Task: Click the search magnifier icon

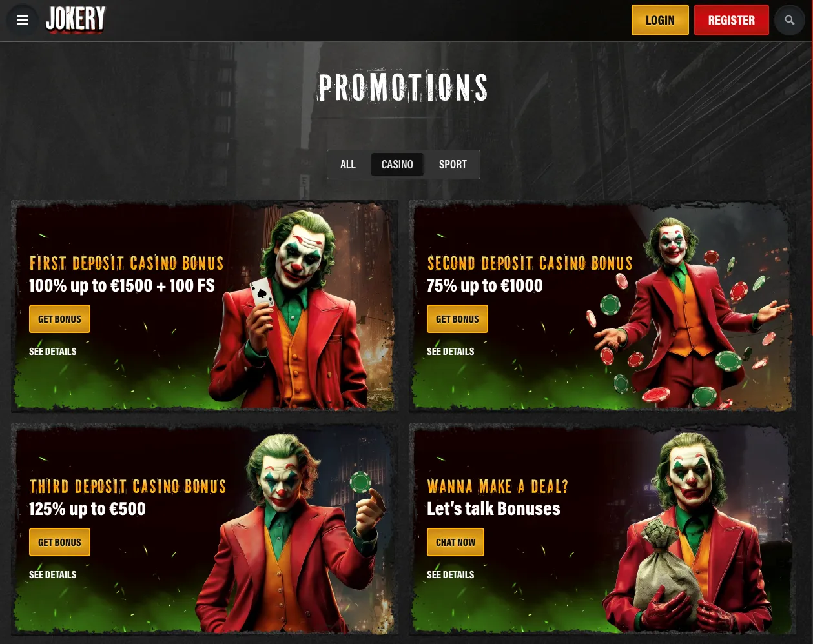Action: click(789, 20)
